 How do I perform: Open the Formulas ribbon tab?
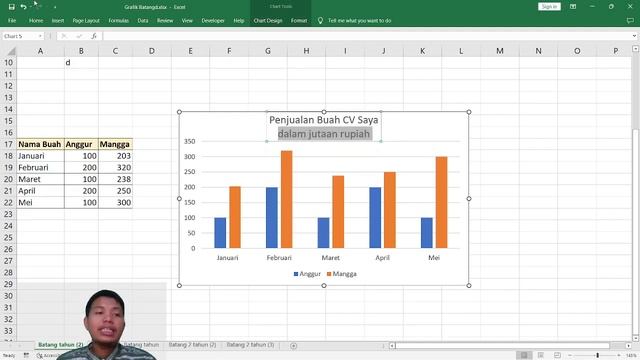[119, 20]
